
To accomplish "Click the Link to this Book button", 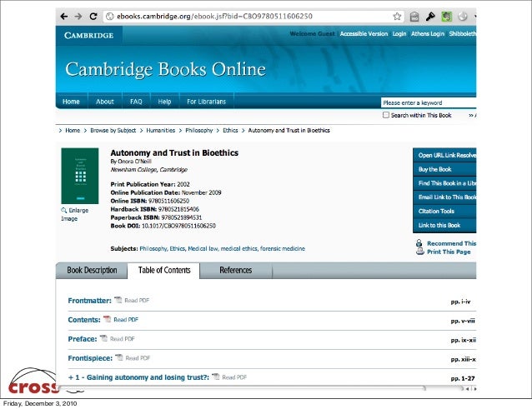I will 444,225.
